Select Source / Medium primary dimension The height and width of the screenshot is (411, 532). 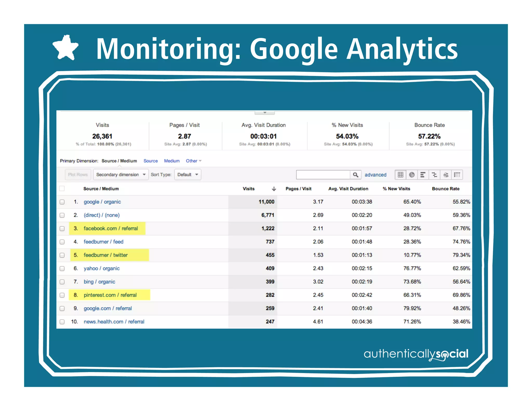pos(119,161)
